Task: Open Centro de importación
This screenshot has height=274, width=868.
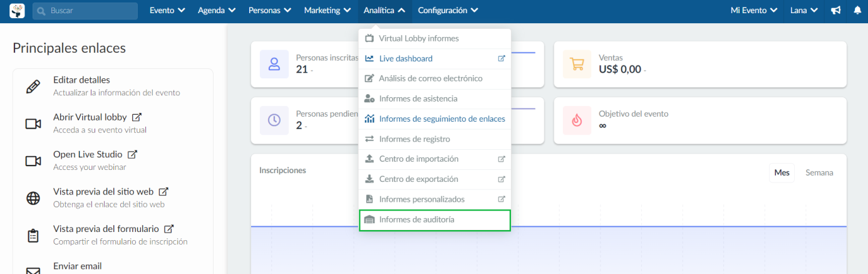Action: point(435,159)
